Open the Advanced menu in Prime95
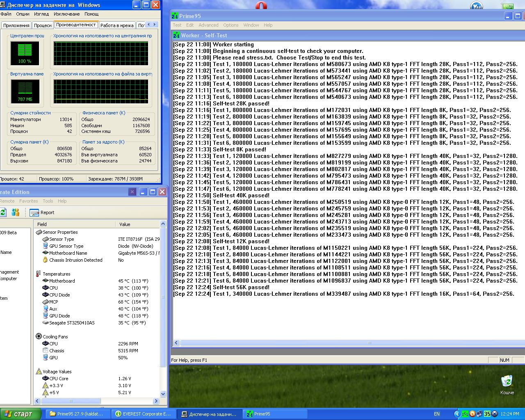The width and height of the screenshot is (525, 420). tap(208, 25)
